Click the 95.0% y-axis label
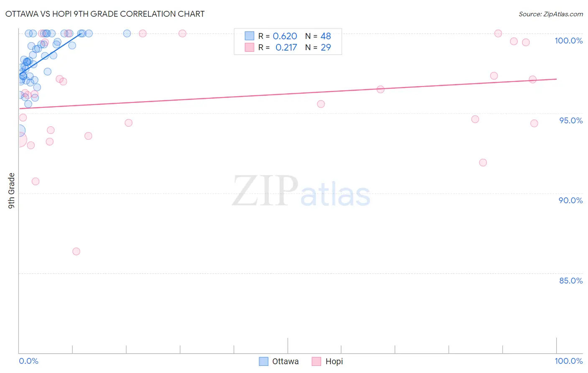This screenshot has width=588, height=373. (x=571, y=120)
